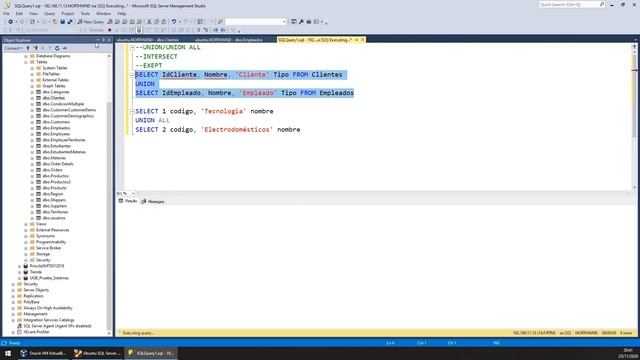Image resolution: width=640 pixels, height=360 pixels.
Task: Open the Connect dropdown in Object Explorer
Action: (x=13, y=48)
